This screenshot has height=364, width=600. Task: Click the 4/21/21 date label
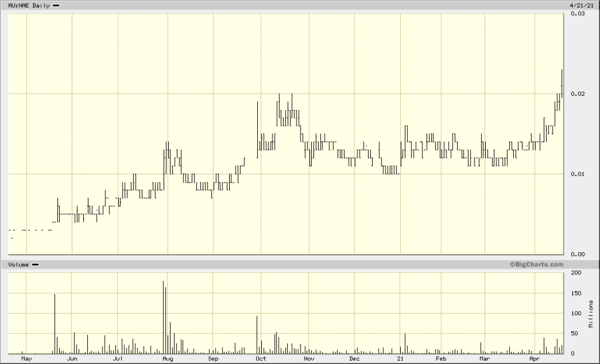(x=581, y=6)
